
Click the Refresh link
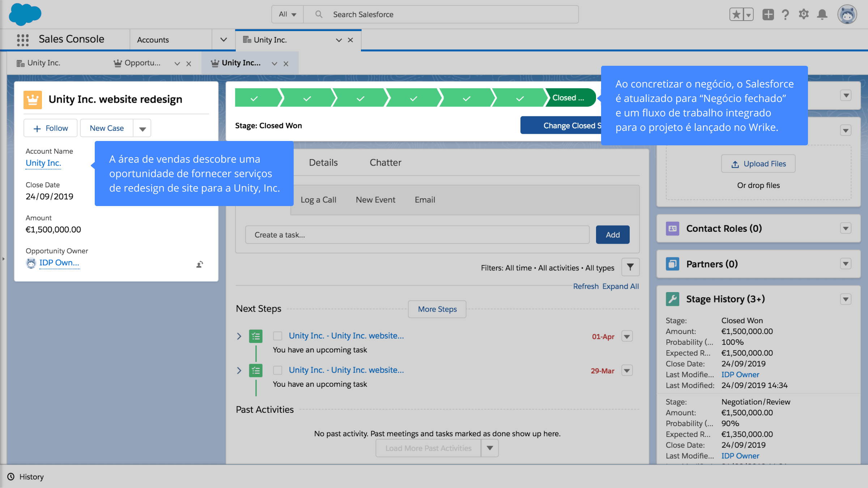coord(586,286)
